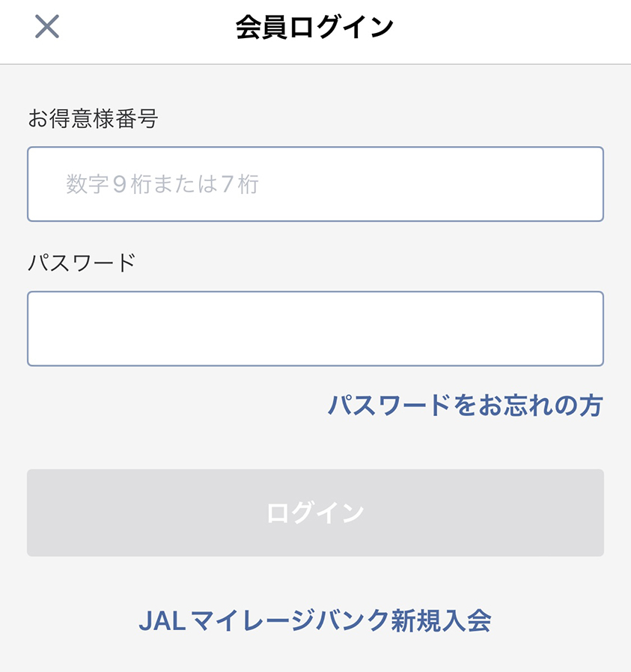
Task: Click the X icon beside 会員ログイン
Action: (46, 27)
